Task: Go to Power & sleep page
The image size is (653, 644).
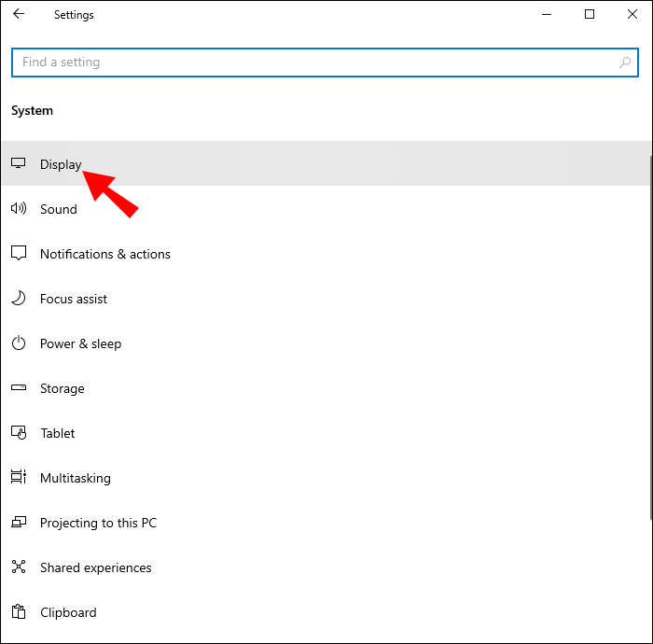Action: 80,343
